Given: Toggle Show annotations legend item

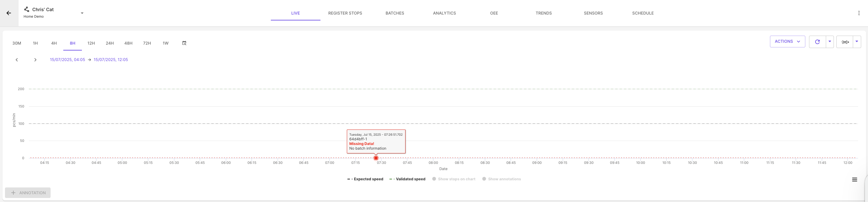Looking at the screenshot, I should (501, 179).
